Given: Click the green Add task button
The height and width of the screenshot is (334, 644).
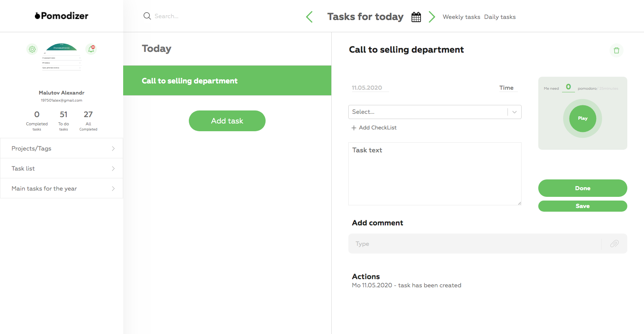Looking at the screenshot, I should [227, 121].
